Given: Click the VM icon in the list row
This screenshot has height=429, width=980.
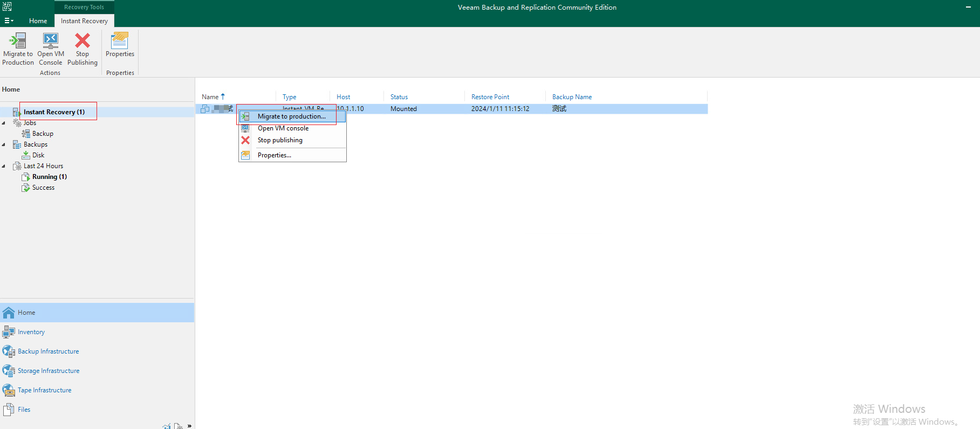Looking at the screenshot, I should click(205, 109).
